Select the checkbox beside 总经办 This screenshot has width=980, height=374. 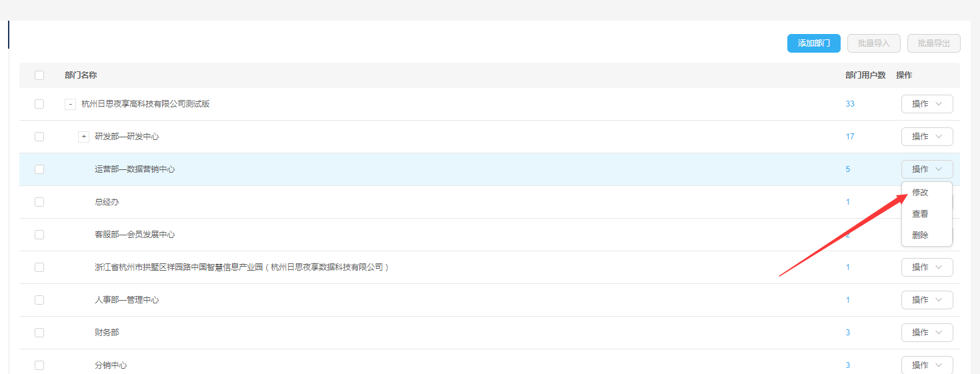(x=39, y=202)
